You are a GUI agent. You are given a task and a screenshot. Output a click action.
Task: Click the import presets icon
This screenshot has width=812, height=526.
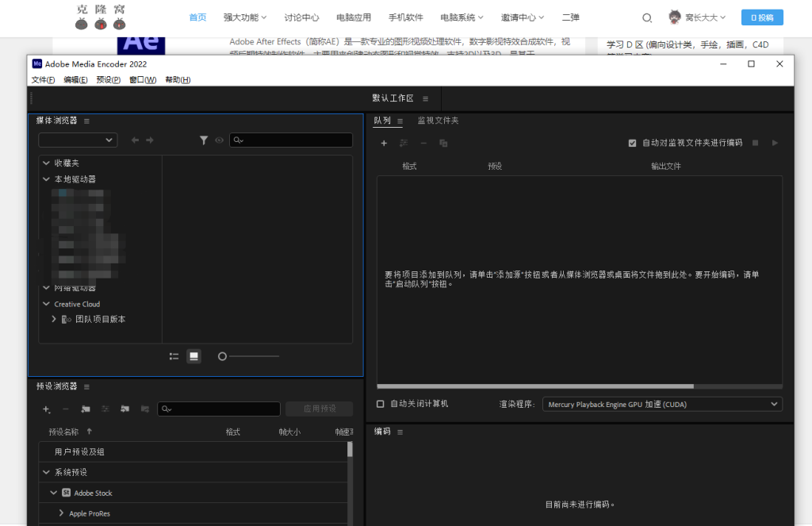pyautogui.click(x=124, y=409)
